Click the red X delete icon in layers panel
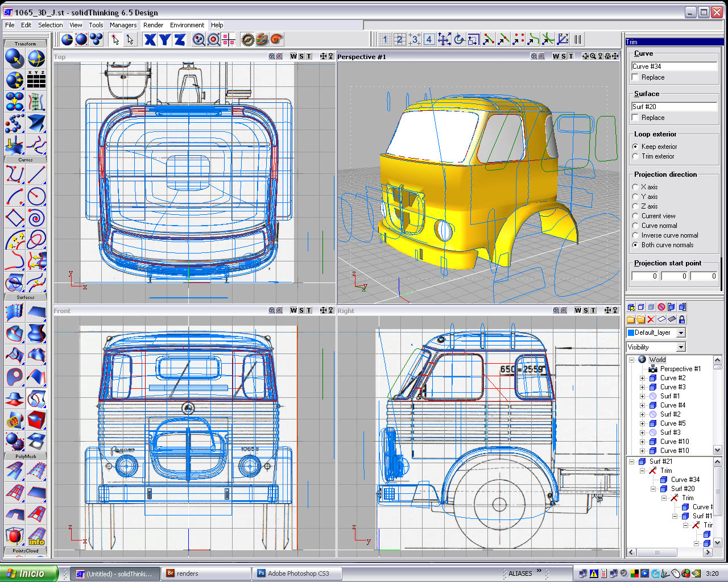This screenshot has height=582, width=728. [x=651, y=319]
